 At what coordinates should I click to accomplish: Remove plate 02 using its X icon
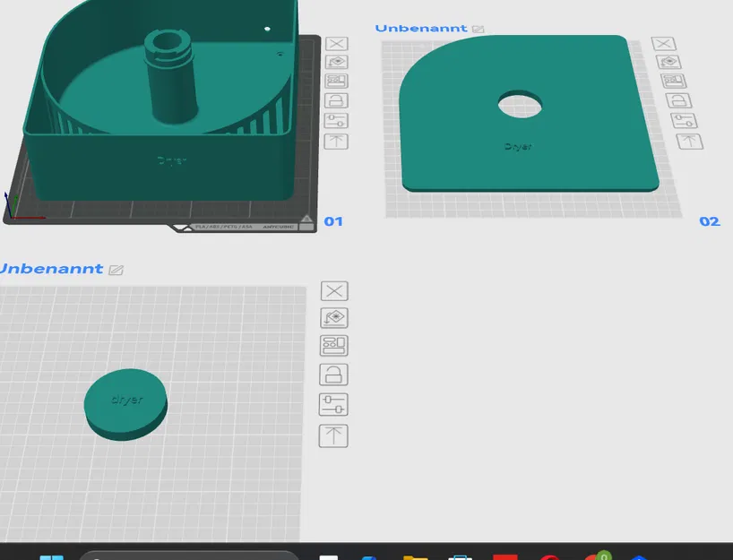point(664,44)
